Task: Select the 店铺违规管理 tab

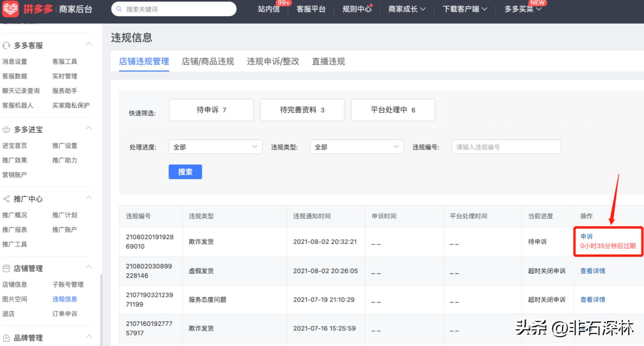Action: point(144,62)
